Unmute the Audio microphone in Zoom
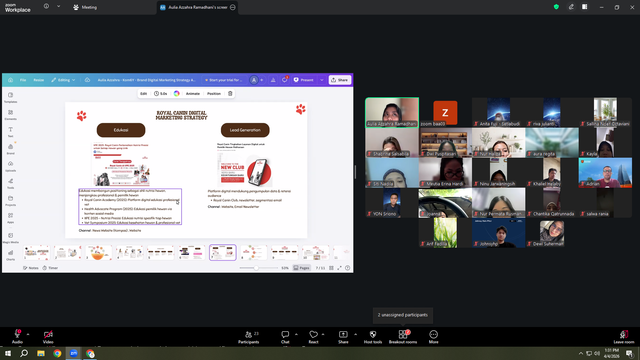Screen dimensions: 640x360 (x=17, y=336)
